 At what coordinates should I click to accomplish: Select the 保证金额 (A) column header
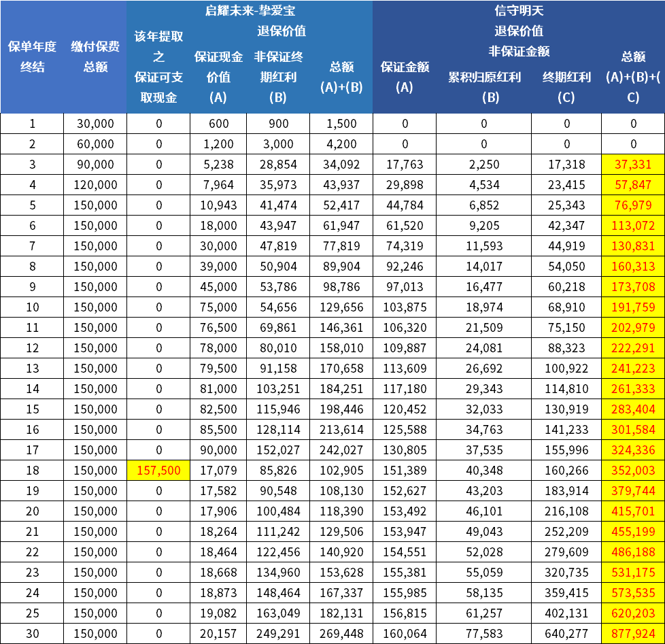click(404, 76)
